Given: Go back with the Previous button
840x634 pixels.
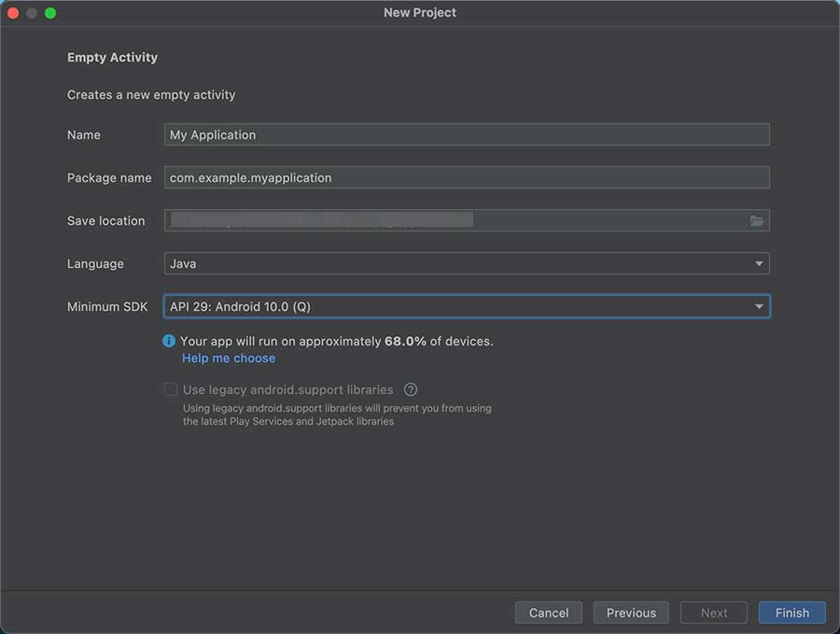Looking at the screenshot, I should pos(631,613).
